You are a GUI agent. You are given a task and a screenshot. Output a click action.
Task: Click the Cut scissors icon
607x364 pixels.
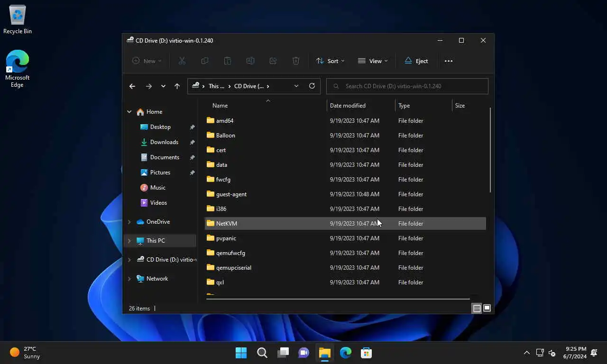182,61
